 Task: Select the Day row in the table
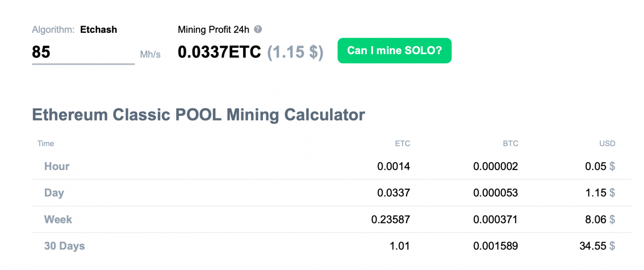pyautogui.click(x=54, y=193)
